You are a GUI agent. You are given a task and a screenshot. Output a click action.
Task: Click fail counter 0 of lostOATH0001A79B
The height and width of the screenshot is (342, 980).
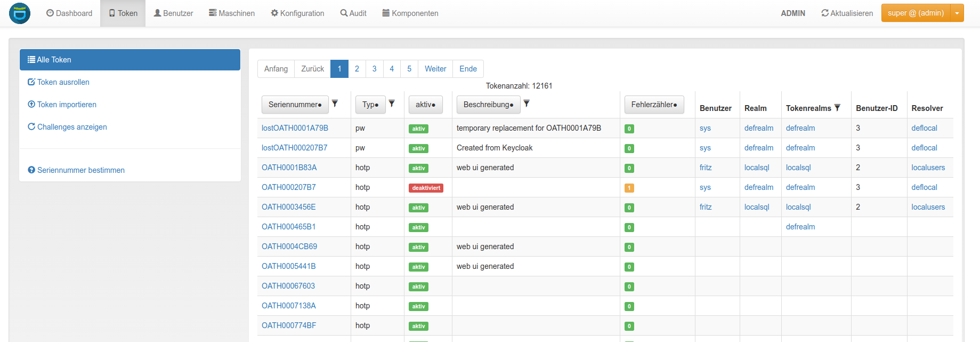(629, 129)
